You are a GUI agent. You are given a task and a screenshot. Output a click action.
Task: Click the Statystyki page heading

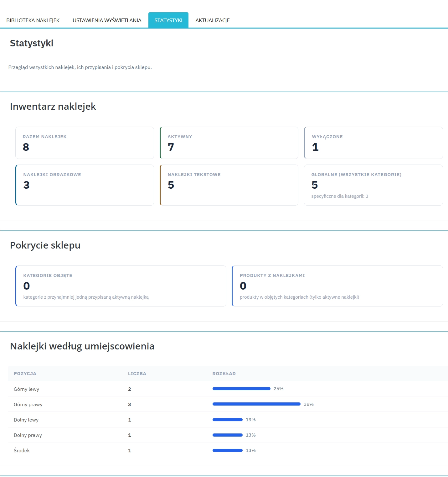[x=31, y=43]
